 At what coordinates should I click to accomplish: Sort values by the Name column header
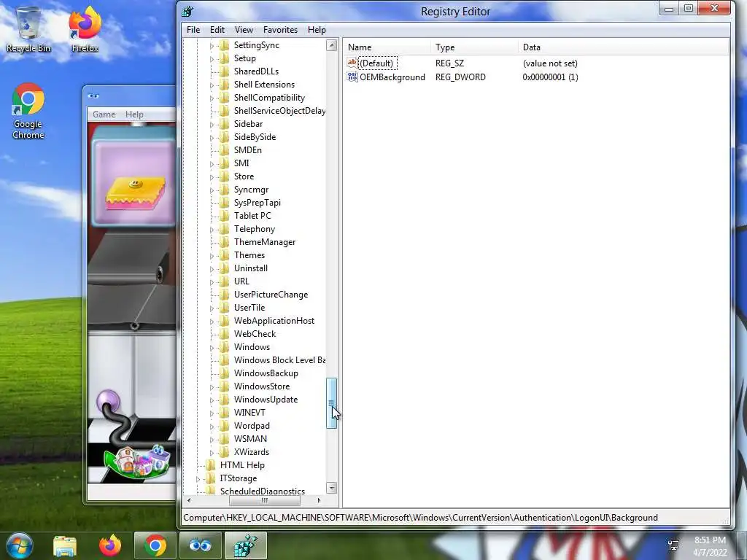pos(387,47)
